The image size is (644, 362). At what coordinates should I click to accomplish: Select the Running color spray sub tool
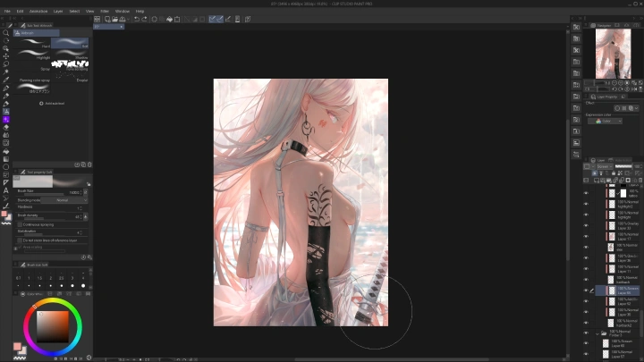[x=32, y=77]
